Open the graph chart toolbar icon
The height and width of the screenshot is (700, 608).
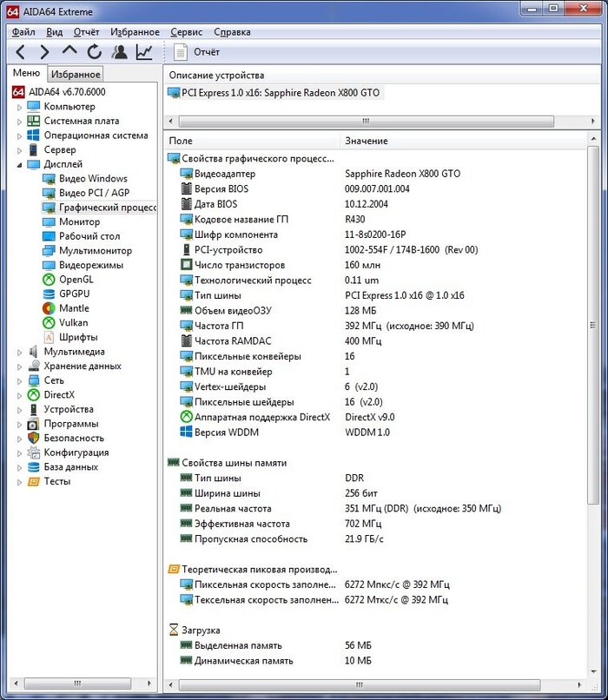pyautogui.click(x=143, y=52)
